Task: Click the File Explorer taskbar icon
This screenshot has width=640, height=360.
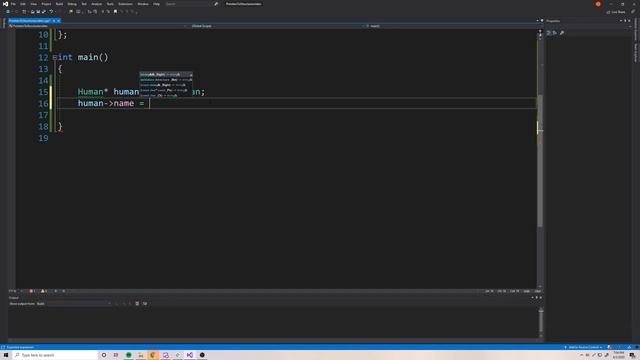Action: (x=141, y=356)
